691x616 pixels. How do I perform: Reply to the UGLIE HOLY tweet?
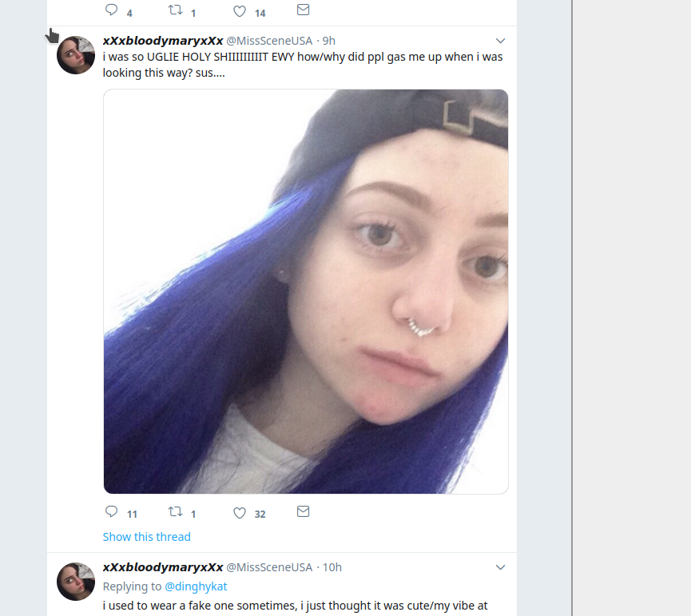[x=112, y=511]
